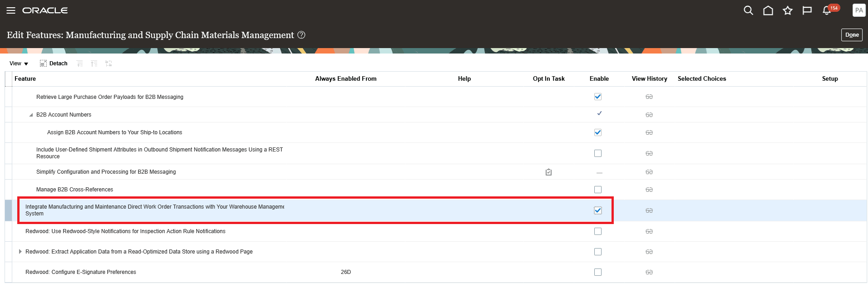Open the Watchlist flag icon
Viewport: 868px width, 288px height.
pyautogui.click(x=807, y=10)
